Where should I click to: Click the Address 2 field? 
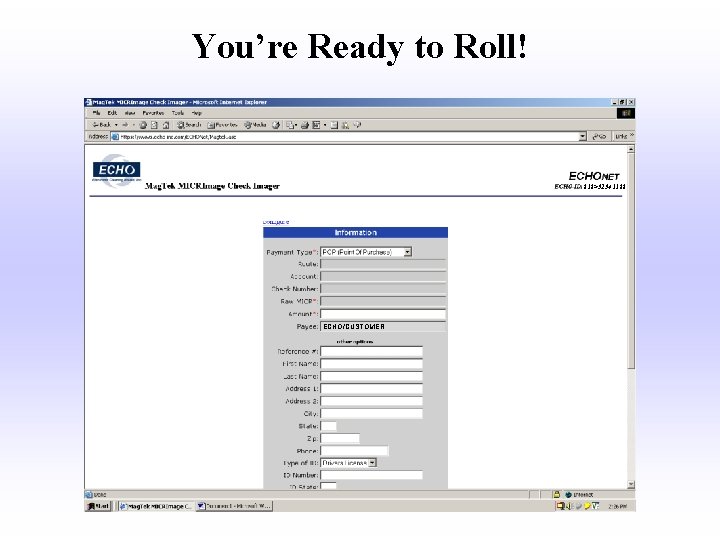tap(371, 401)
